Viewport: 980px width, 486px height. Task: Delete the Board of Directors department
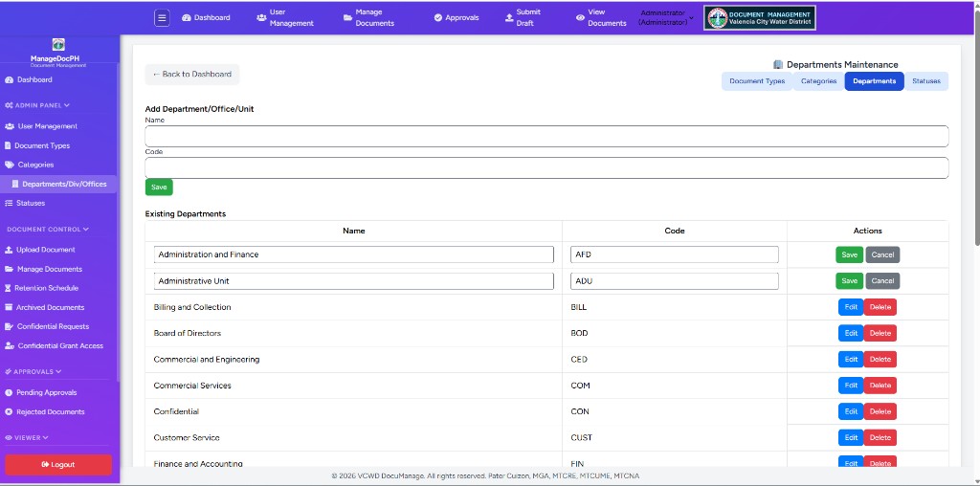point(880,334)
